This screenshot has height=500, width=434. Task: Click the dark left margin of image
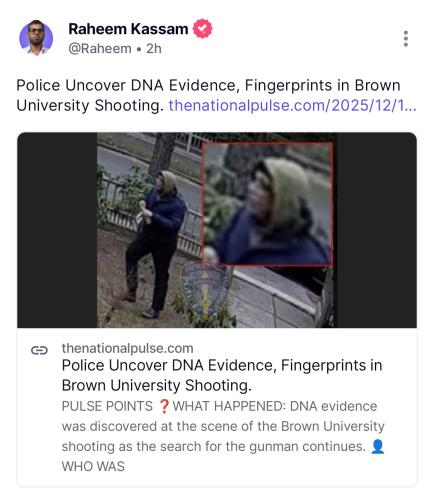57,230
